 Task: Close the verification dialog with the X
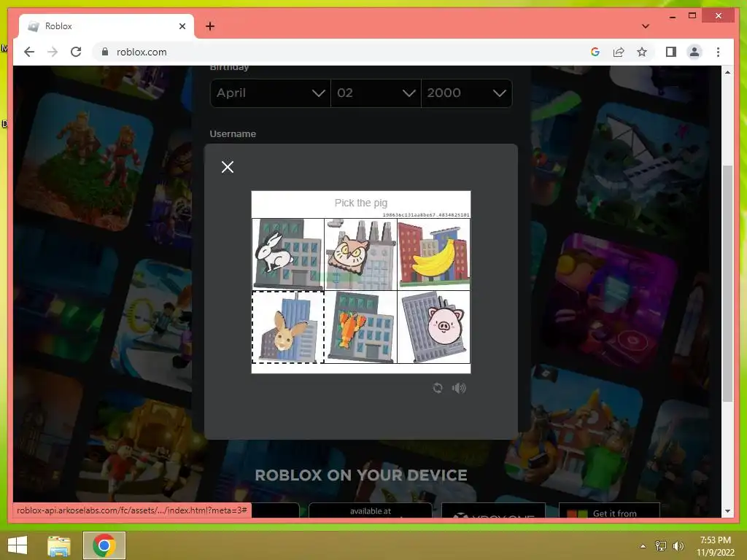(x=228, y=167)
